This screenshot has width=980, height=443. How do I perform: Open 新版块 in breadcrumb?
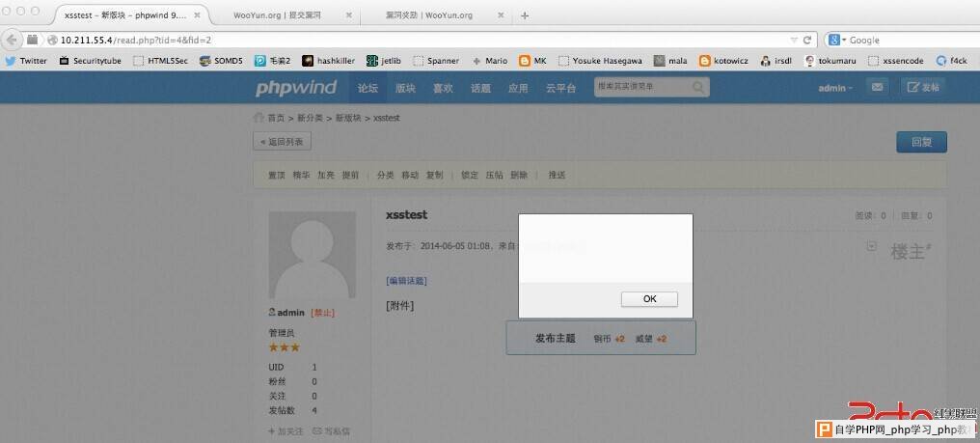[348, 118]
